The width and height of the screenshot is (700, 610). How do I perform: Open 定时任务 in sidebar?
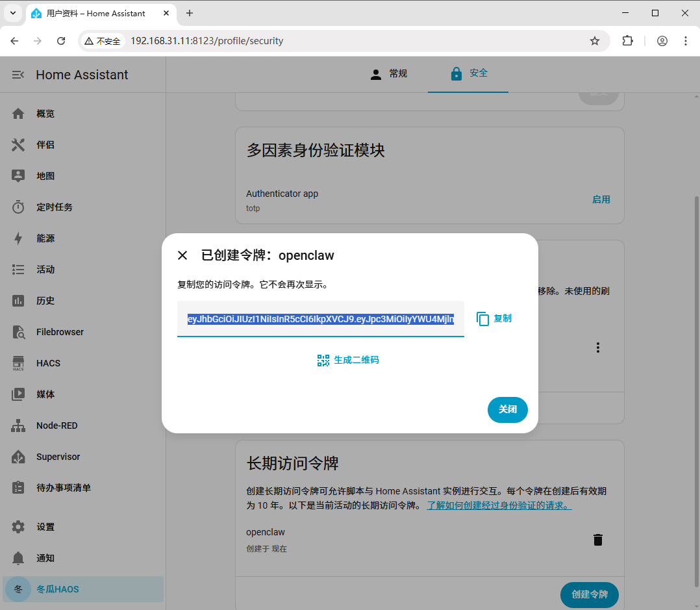click(83, 207)
